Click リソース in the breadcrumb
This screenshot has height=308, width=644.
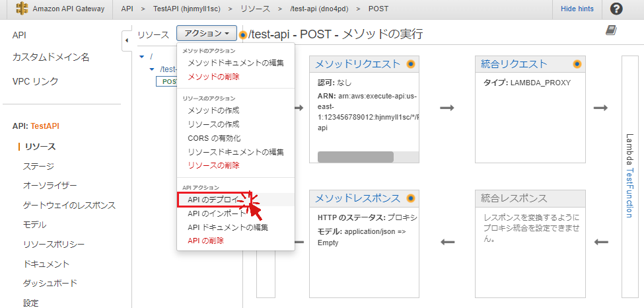point(256,9)
